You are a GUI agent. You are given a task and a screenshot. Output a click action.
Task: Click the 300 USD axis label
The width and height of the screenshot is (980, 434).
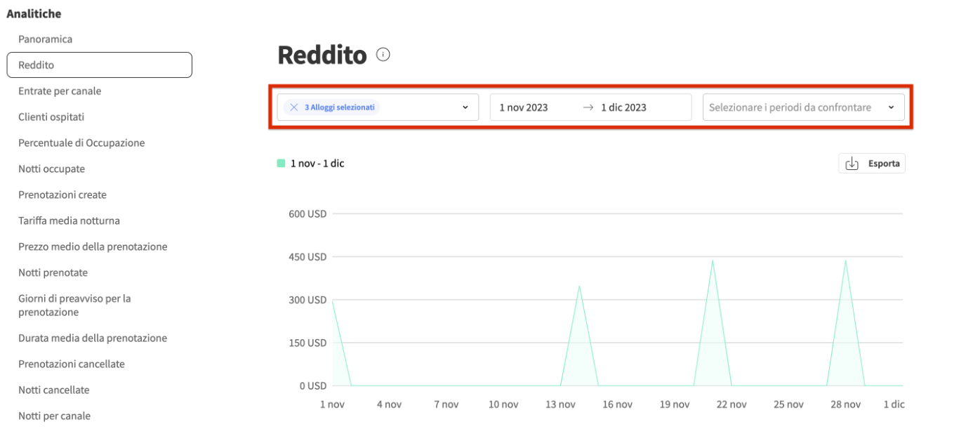307,300
